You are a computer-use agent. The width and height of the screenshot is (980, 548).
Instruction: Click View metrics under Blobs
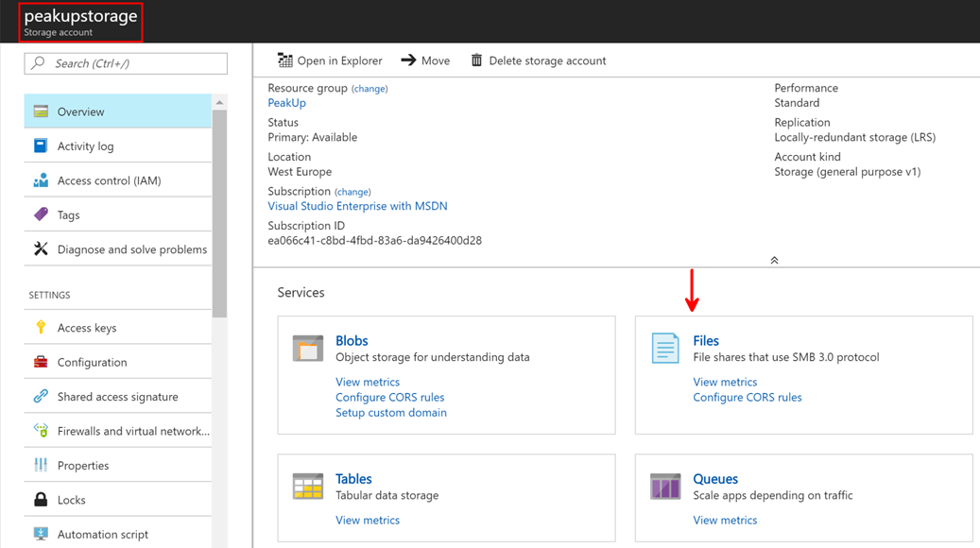point(368,382)
